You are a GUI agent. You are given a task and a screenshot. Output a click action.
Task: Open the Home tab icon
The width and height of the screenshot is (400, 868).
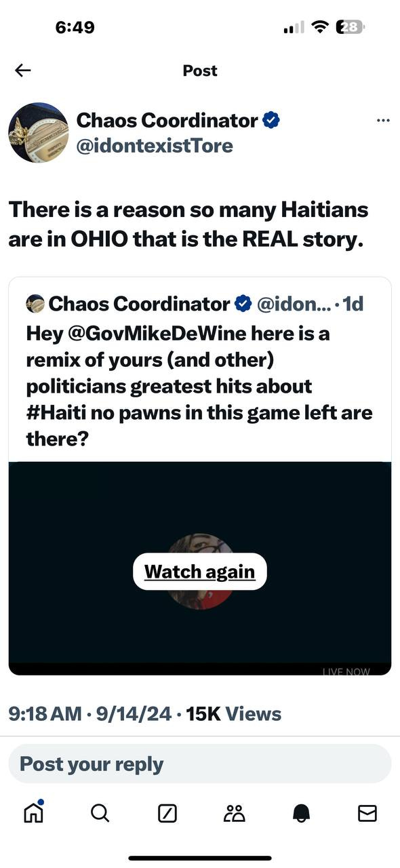tap(33, 812)
